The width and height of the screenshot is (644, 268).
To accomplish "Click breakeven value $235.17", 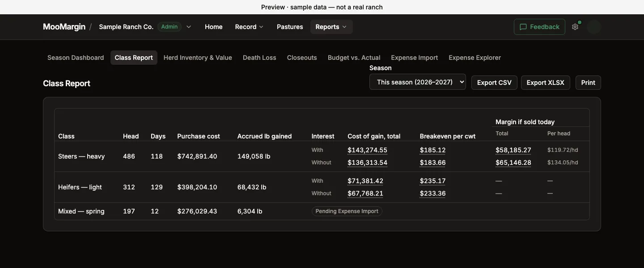I will 433,181.
